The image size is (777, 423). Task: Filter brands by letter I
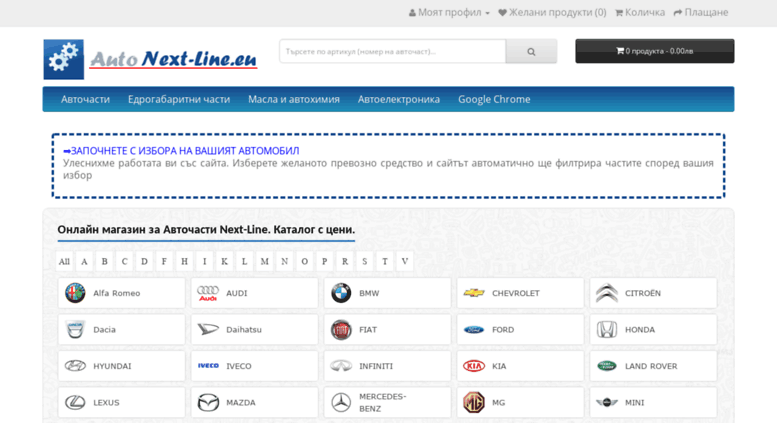[x=204, y=262]
